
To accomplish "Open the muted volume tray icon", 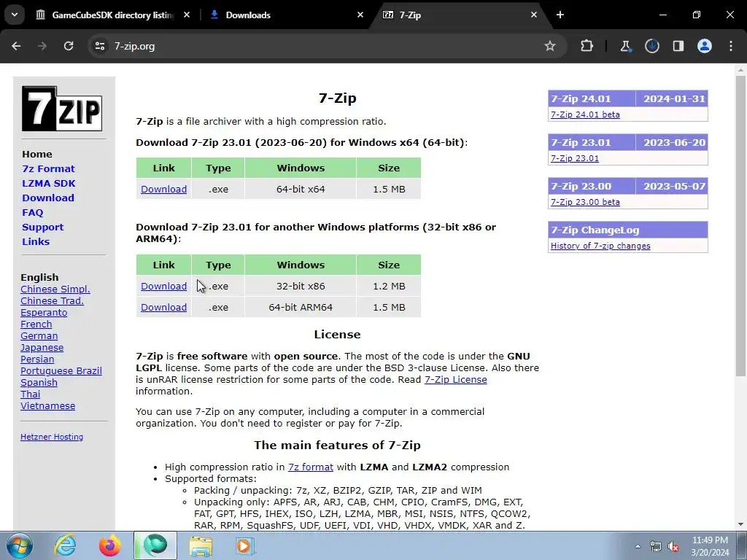I will pyautogui.click(x=673, y=546).
